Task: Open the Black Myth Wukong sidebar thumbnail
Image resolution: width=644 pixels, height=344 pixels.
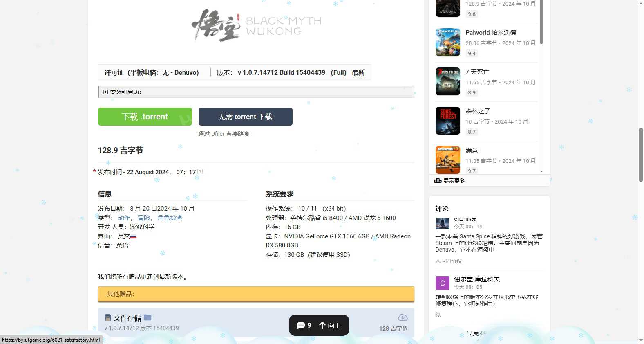Action: click(x=448, y=8)
